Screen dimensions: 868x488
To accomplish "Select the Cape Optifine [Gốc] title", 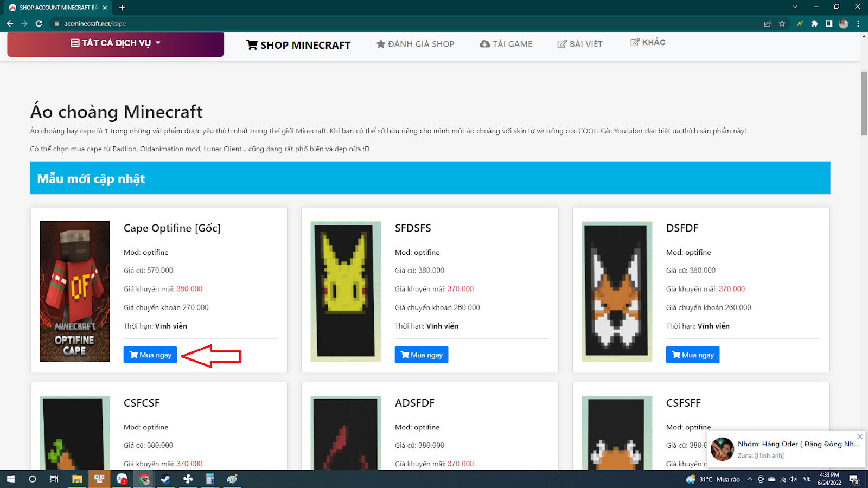I will tap(172, 228).
